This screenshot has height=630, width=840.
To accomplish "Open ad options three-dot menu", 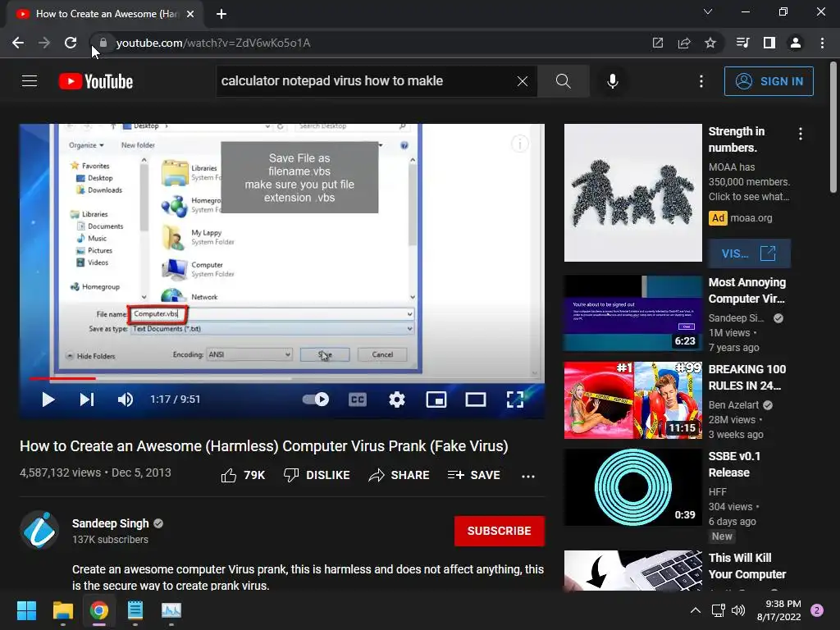I will click(801, 134).
